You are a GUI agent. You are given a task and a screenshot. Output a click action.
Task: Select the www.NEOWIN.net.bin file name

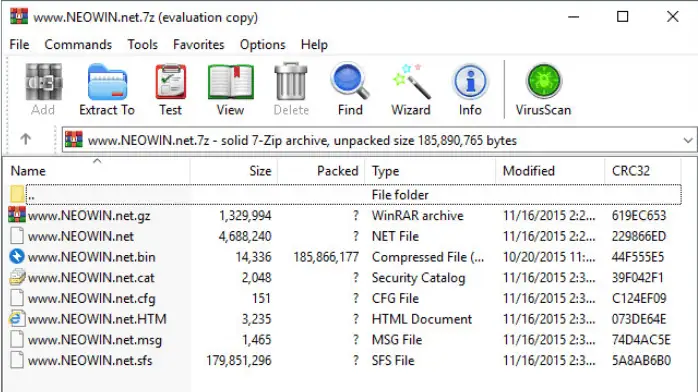[x=91, y=257]
